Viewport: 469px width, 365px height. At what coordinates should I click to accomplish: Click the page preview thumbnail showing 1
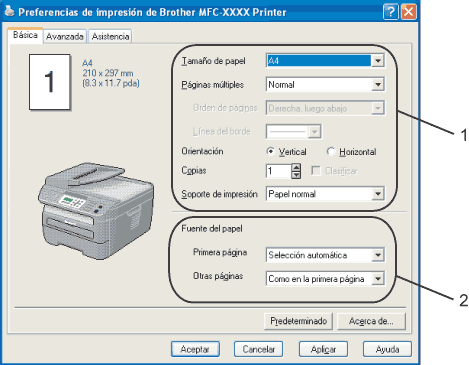(x=50, y=82)
